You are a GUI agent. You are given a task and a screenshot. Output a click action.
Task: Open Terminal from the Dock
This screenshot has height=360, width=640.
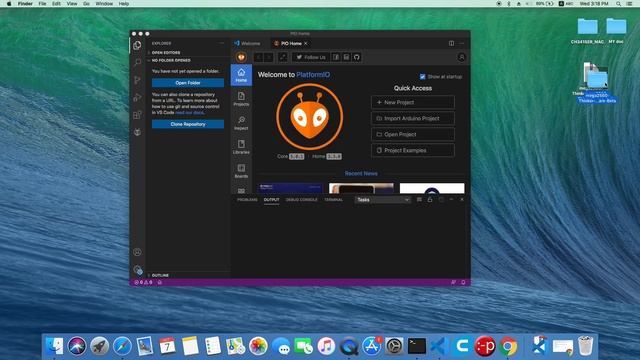coord(417,346)
